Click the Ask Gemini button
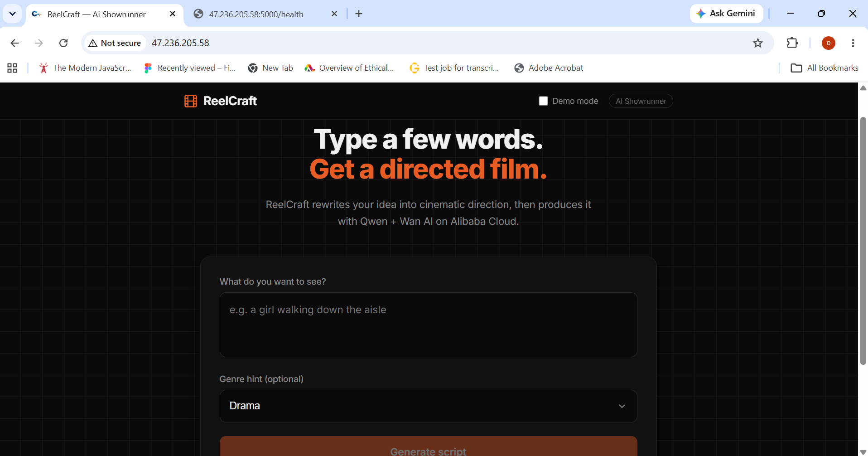 point(726,14)
